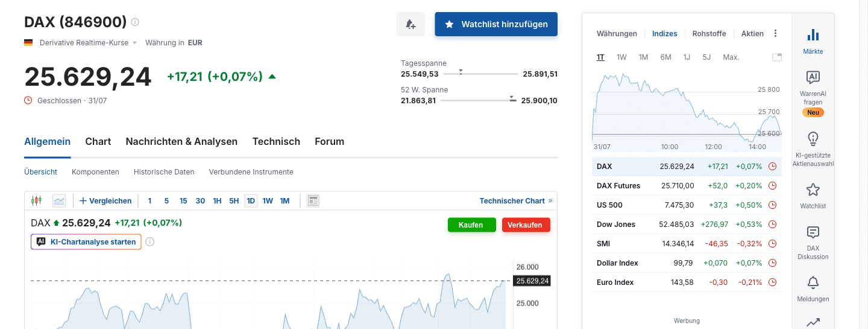Switch to the Chart tab

(x=98, y=141)
